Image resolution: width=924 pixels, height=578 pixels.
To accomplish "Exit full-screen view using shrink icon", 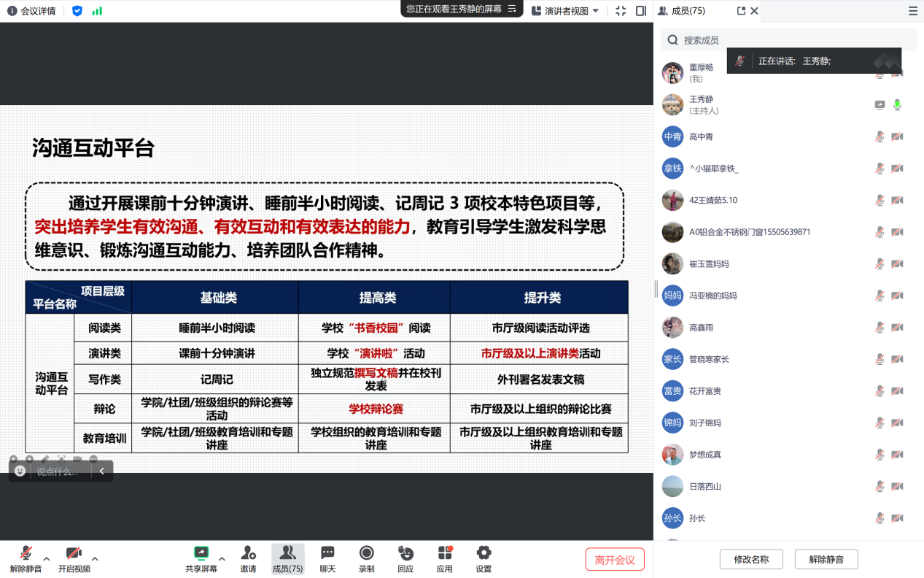I will [621, 11].
